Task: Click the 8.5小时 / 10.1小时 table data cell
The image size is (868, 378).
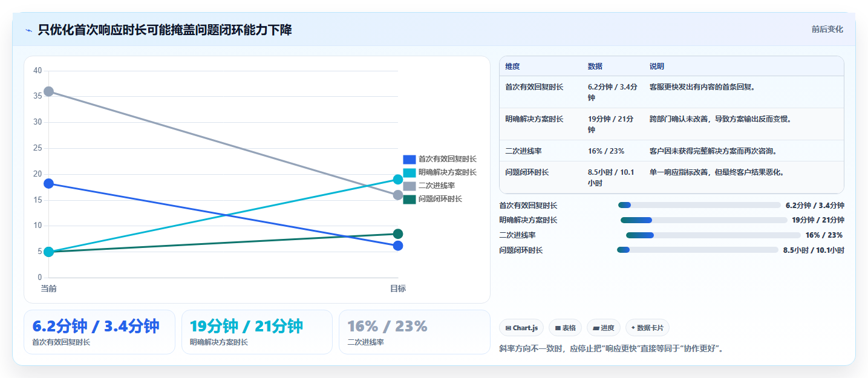Action: 612,177
